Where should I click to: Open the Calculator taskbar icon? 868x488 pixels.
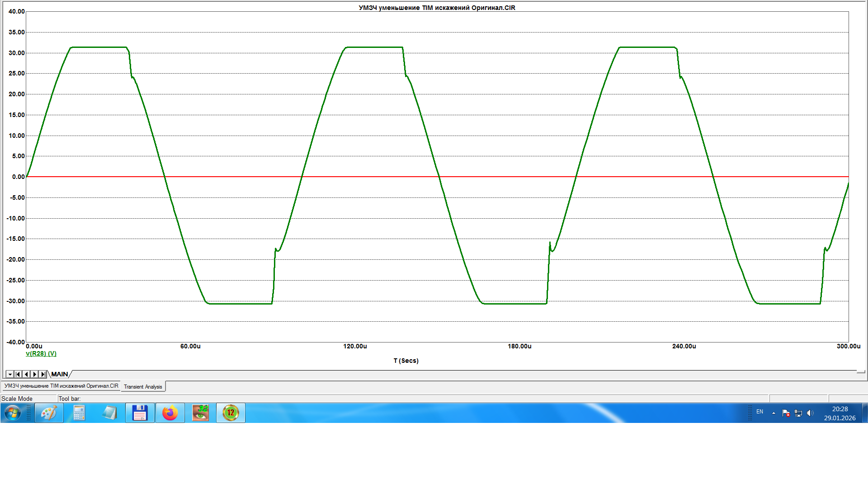coord(79,413)
